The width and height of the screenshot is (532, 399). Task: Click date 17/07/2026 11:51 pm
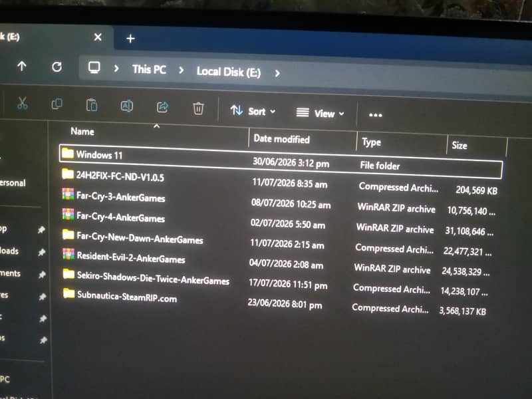coord(288,284)
